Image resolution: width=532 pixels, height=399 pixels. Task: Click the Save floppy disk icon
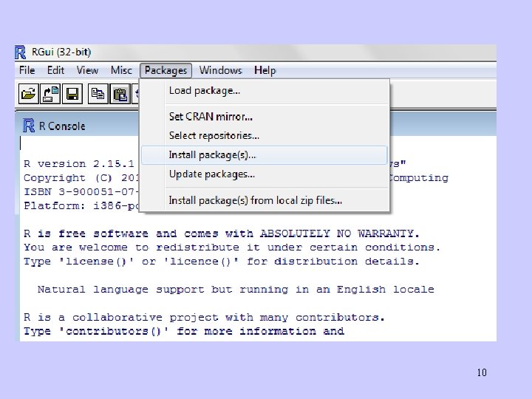pyautogui.click(x=72, y=94)
